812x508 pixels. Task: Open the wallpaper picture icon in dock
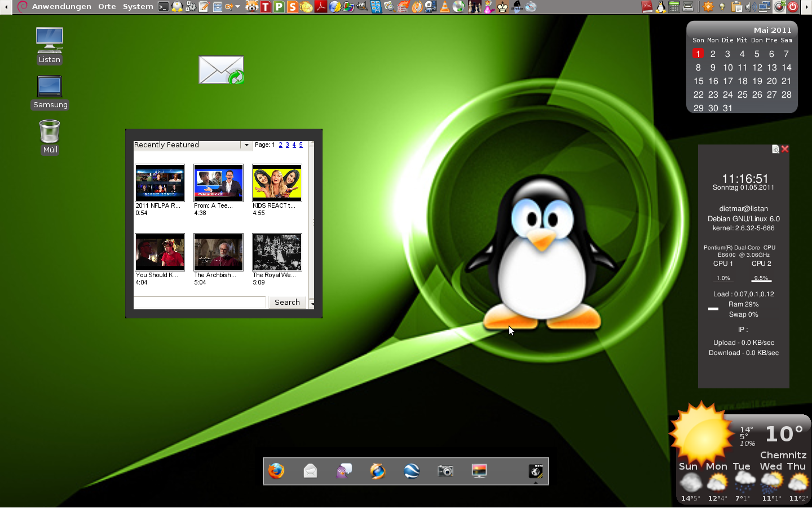point(479,471)
